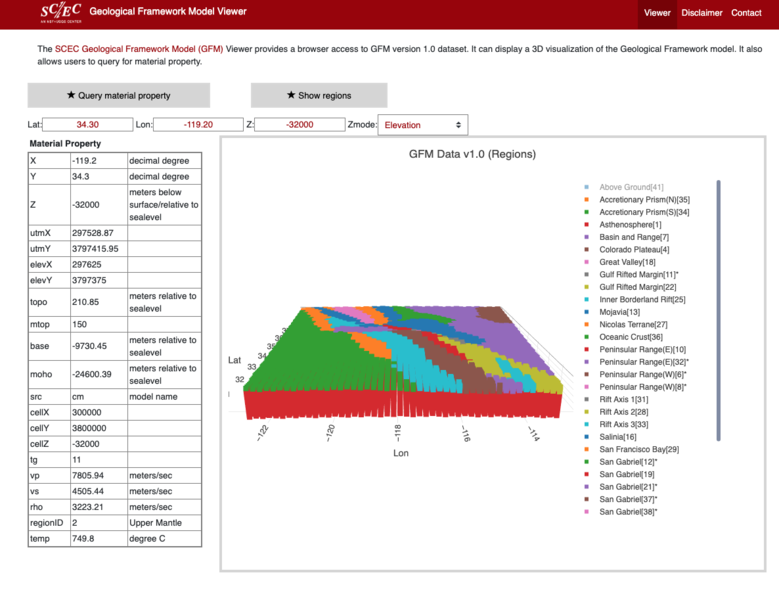Viewport: 779px width, 600px height.
Task: Click the temp value 749.8
Action: (x=83, y=539)
